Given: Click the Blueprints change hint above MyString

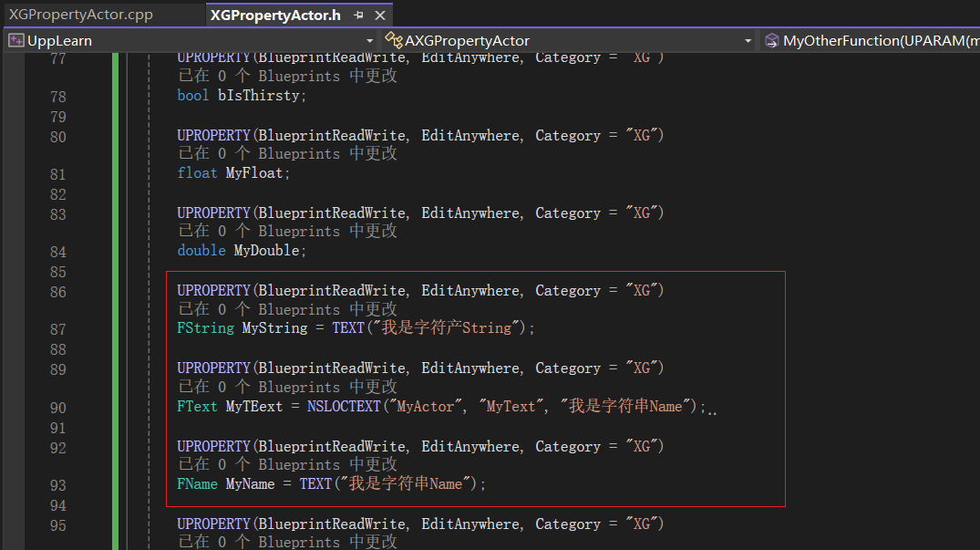Looking at the screenshot, I should (x=287, y=309).
